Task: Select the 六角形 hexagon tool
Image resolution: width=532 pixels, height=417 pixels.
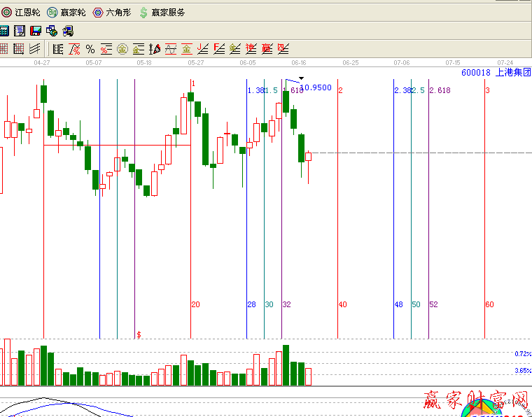Action: [112, 13]
